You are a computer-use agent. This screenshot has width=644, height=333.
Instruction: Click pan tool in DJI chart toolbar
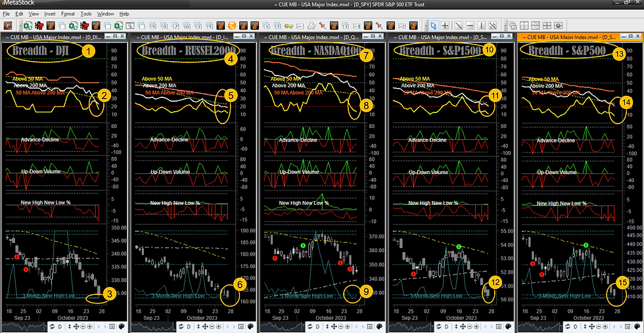(x=76, y=326)
